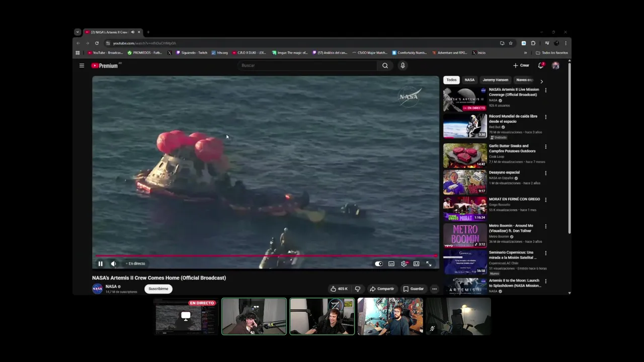Viewport: 644px width, 362px height.
Task: Reload the page in Chrome
Action: click(x=97, y=43)
